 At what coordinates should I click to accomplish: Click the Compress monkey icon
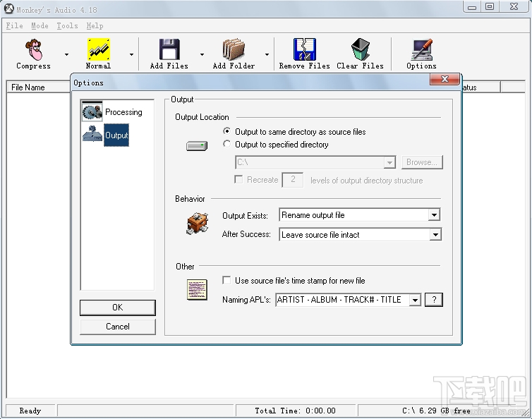[34, 49]
